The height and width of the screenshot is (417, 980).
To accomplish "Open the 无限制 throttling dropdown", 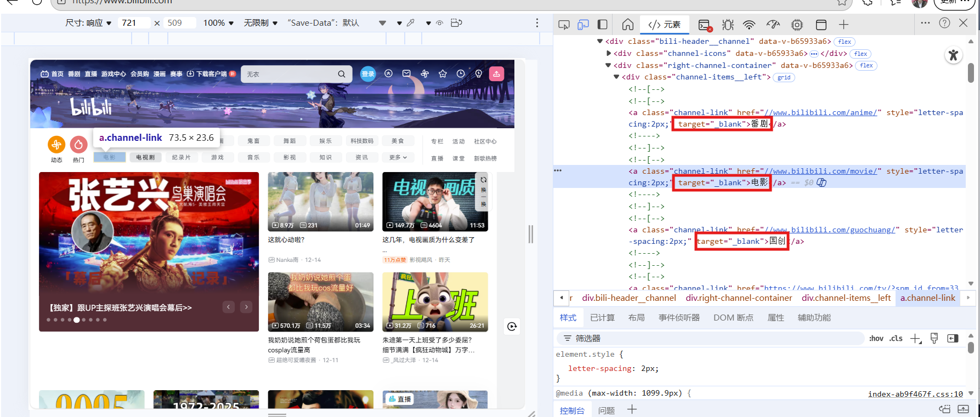I will [260, 23].
